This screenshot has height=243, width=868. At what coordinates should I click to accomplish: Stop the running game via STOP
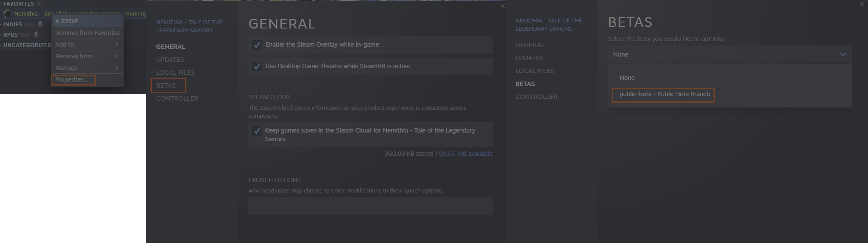pyautogui.click(x=67, y=21)
